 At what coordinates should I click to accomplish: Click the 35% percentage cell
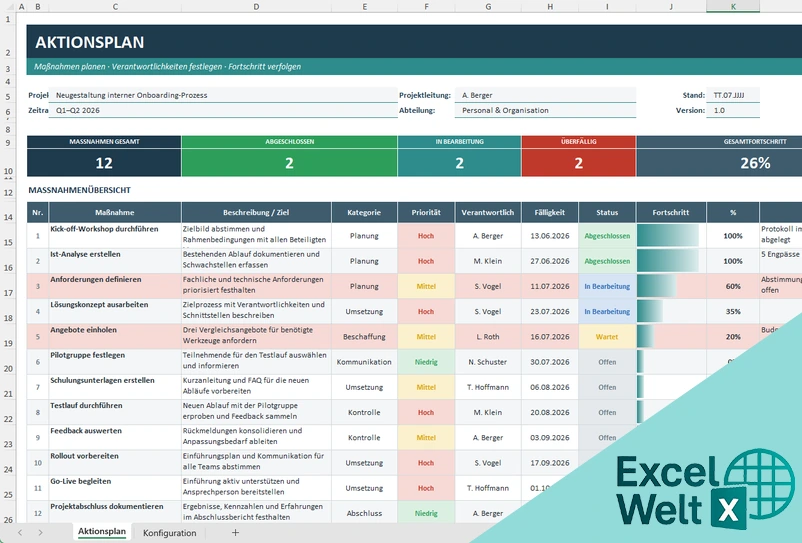pos(733,311)
